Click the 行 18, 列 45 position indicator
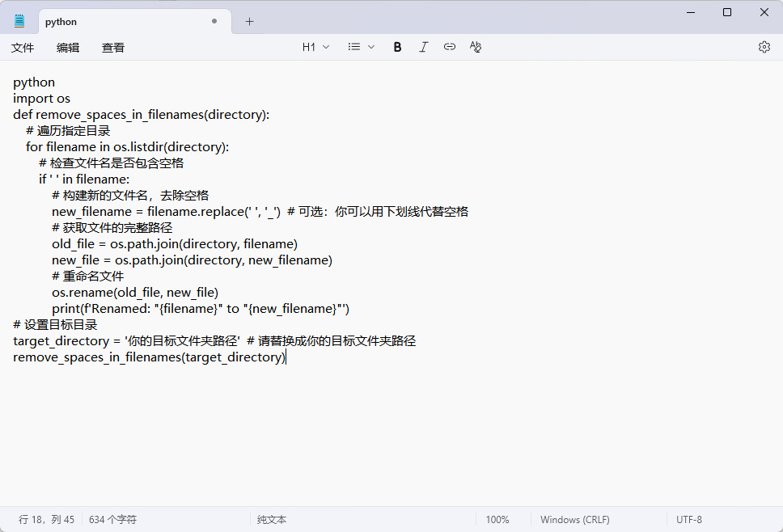 (46, 520)
